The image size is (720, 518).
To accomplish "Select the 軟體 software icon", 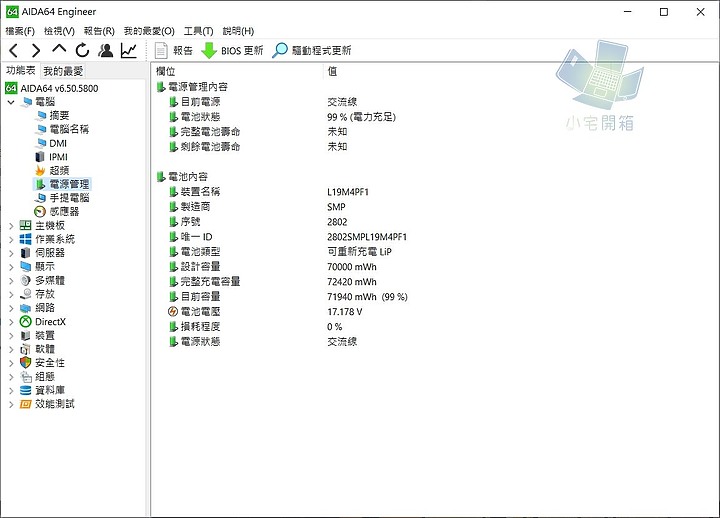I will [26, 349].
